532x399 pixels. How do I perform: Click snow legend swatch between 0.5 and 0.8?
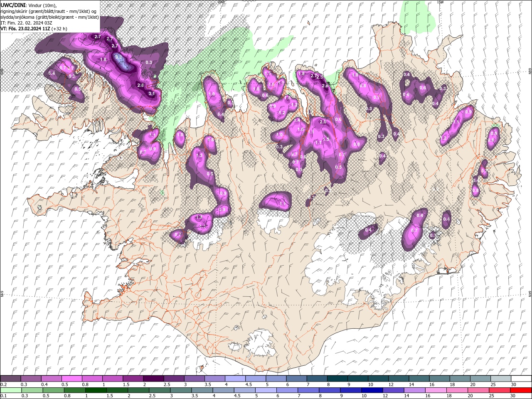(71, 379)
